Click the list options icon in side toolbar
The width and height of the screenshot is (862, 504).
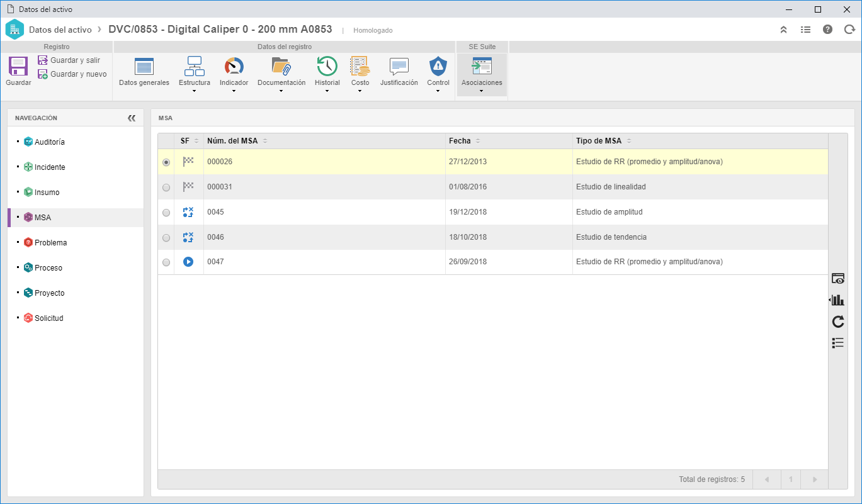pyautogui.click(x=838, y=343)
